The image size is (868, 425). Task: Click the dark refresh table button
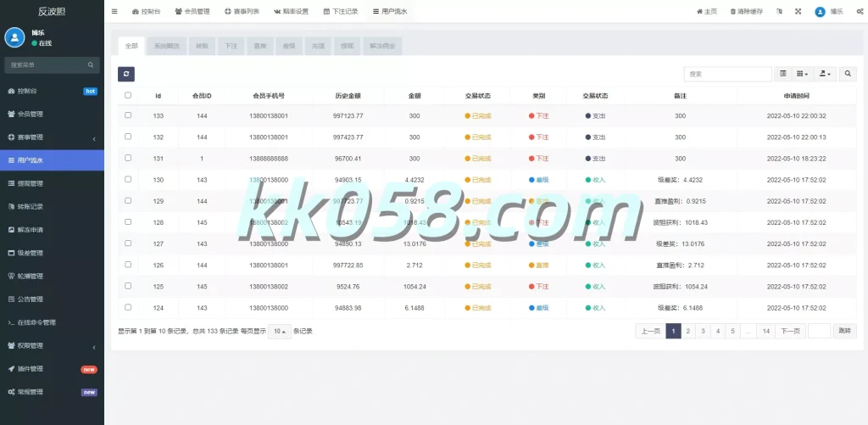125,75
